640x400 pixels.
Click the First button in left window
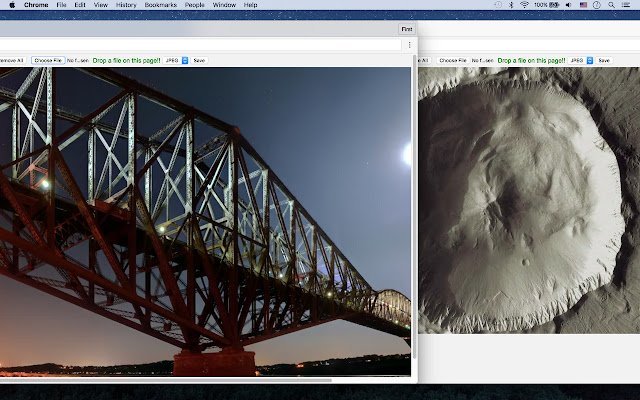point(407,29)
